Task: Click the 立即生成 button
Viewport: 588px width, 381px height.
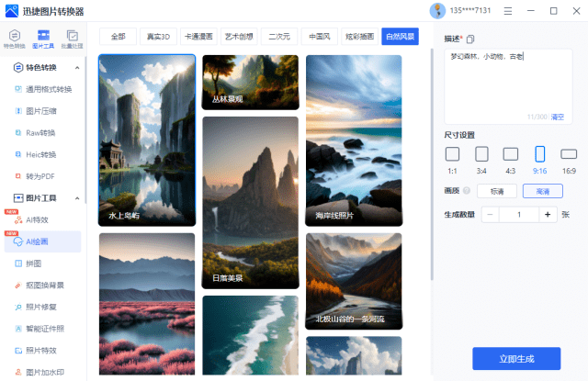Action: 515,358
